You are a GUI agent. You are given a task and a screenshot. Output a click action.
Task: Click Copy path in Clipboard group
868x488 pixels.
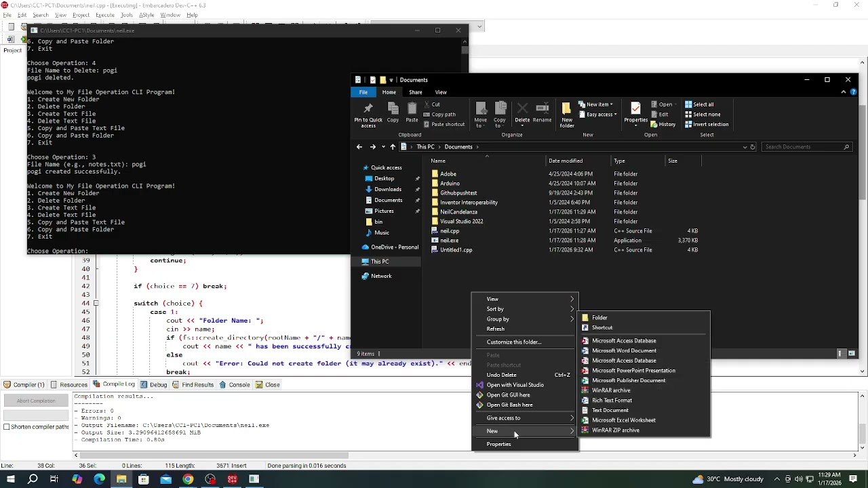439,115
